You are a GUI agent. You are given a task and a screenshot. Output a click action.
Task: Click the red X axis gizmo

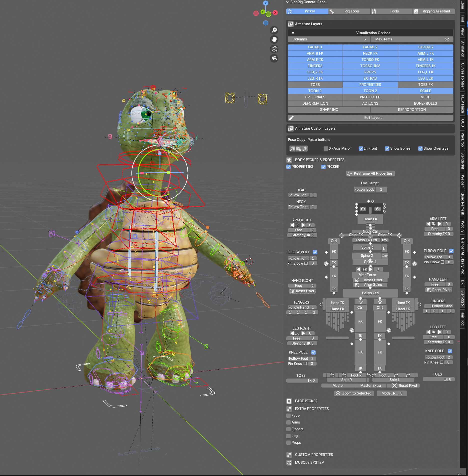point(275,12)
